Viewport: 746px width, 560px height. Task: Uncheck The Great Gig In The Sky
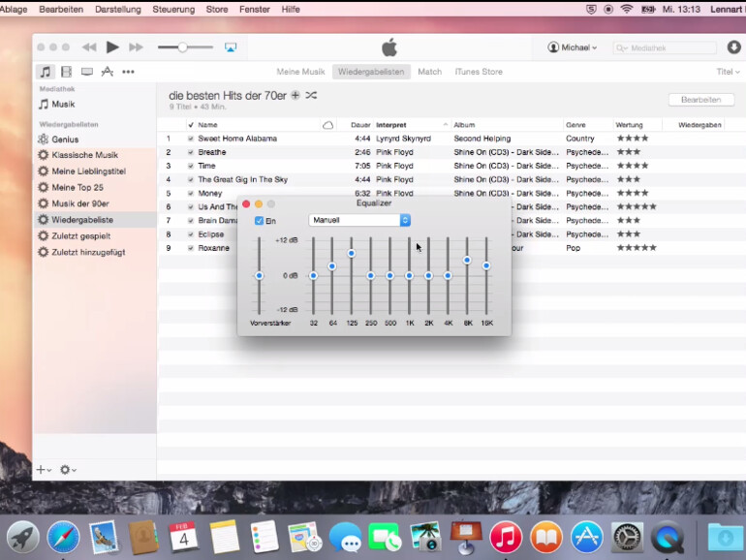click(191, 180)
